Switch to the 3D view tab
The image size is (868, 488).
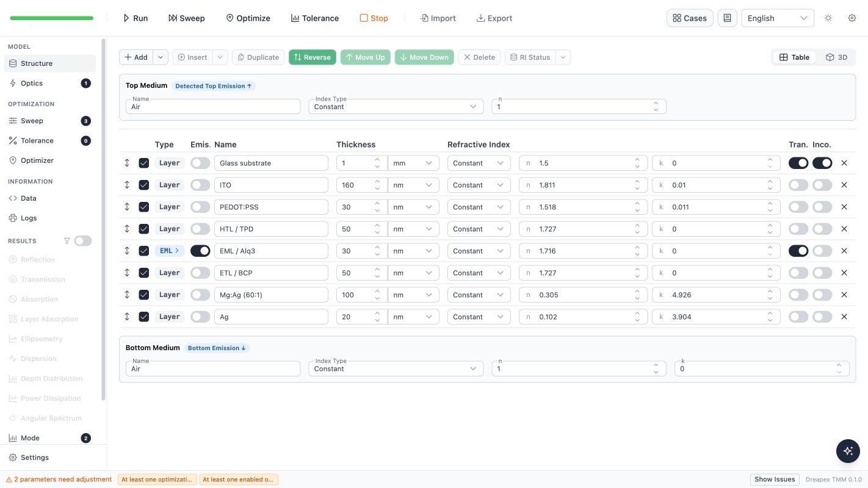click(836, 57)
